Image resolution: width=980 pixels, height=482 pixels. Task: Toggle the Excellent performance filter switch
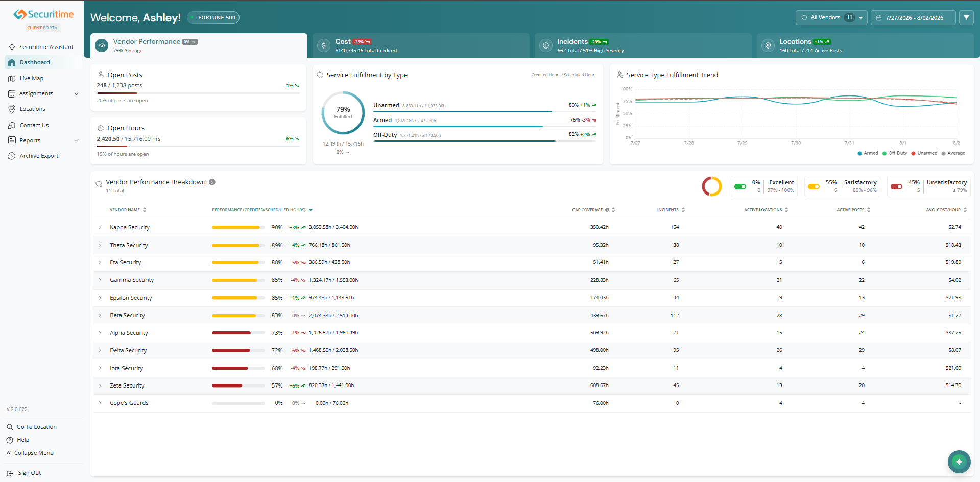(x=740, y=186)
